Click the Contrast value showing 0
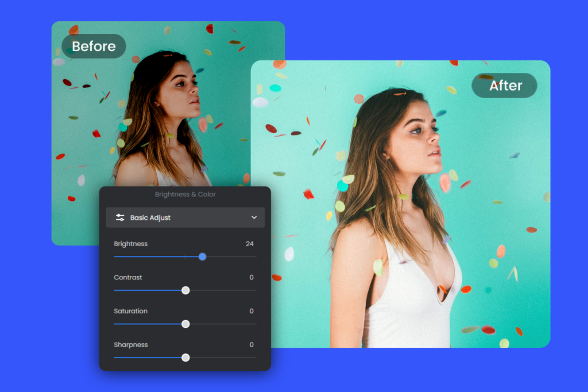Screen dimensions: 588x392 [251, 277]
